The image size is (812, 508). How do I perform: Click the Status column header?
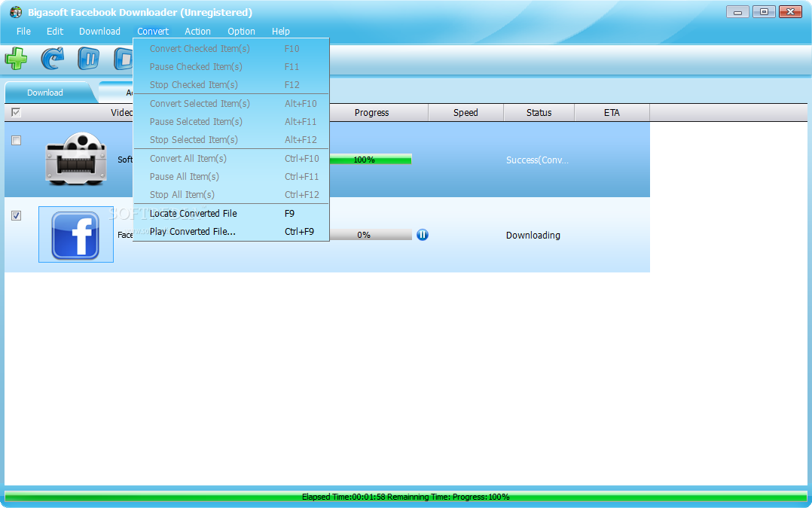539,112
